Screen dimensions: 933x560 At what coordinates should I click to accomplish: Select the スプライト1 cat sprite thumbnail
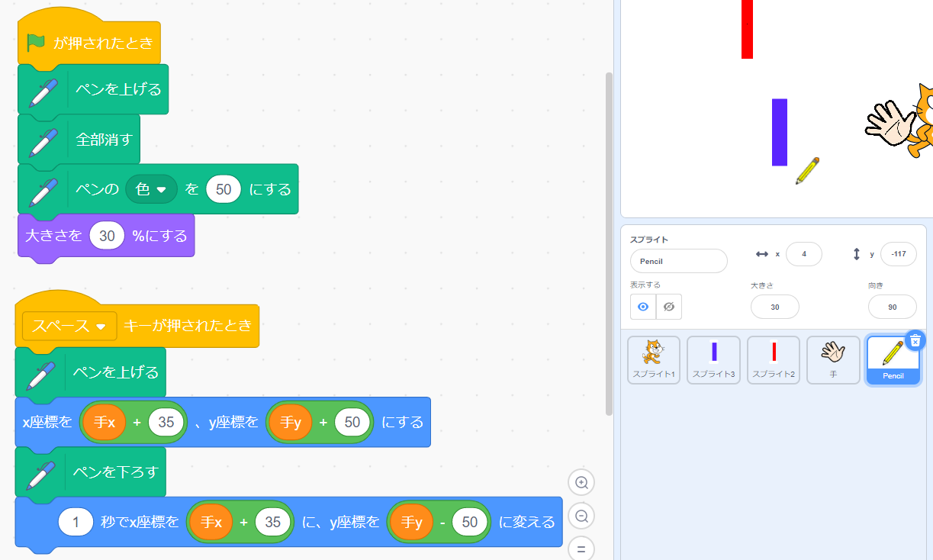pos(653,360)
